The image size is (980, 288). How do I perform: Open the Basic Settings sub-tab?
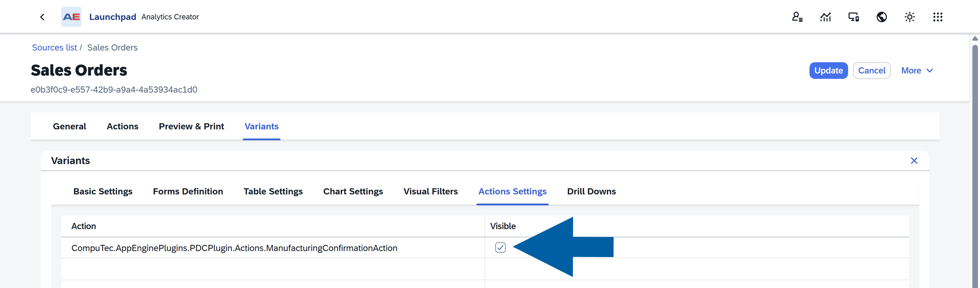coord(103,192)
